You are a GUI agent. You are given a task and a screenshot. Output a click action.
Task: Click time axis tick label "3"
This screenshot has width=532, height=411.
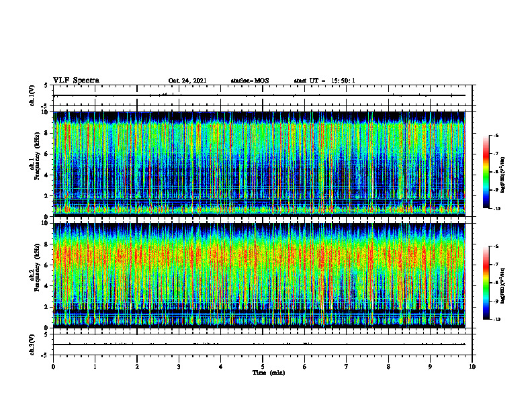click(179, 367)
